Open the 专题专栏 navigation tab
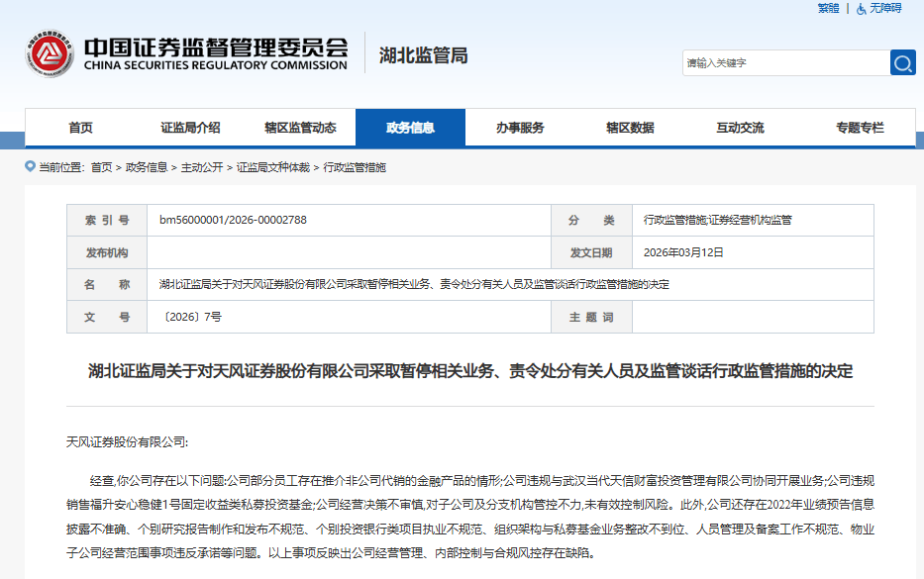Screen dimensions: 924x579 [860, 128]
